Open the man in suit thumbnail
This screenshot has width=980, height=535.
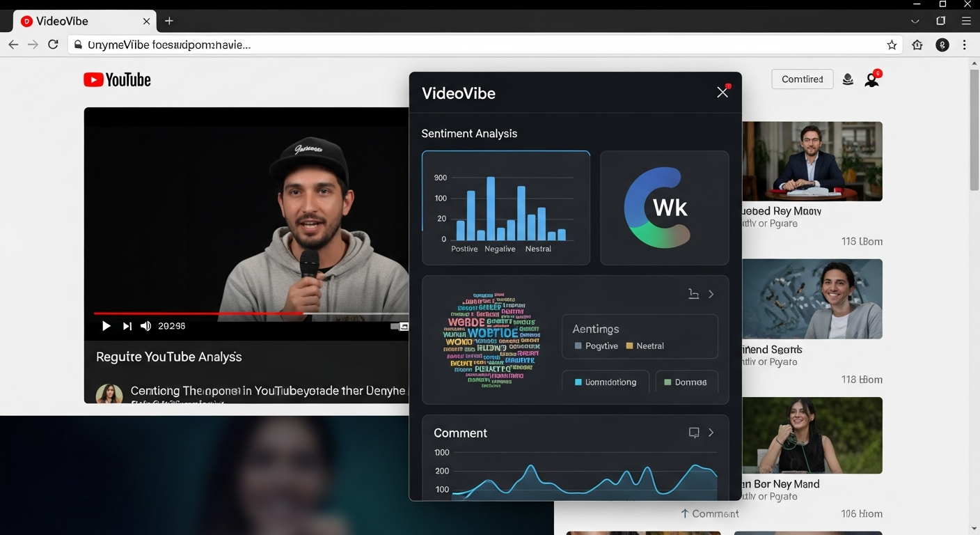click(812, 161)
